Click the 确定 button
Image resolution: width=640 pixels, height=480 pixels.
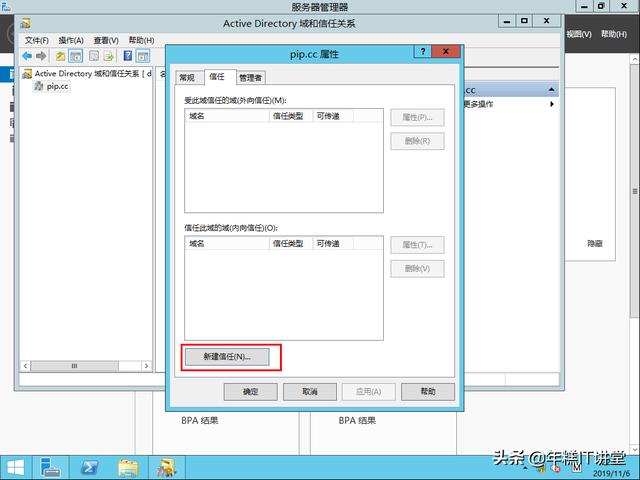click(250, 392)
